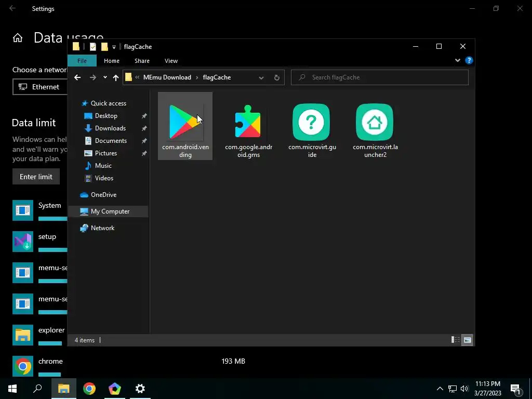
Task: Go up one folder level
Action: pyautogui.click(x=116, y=77)
